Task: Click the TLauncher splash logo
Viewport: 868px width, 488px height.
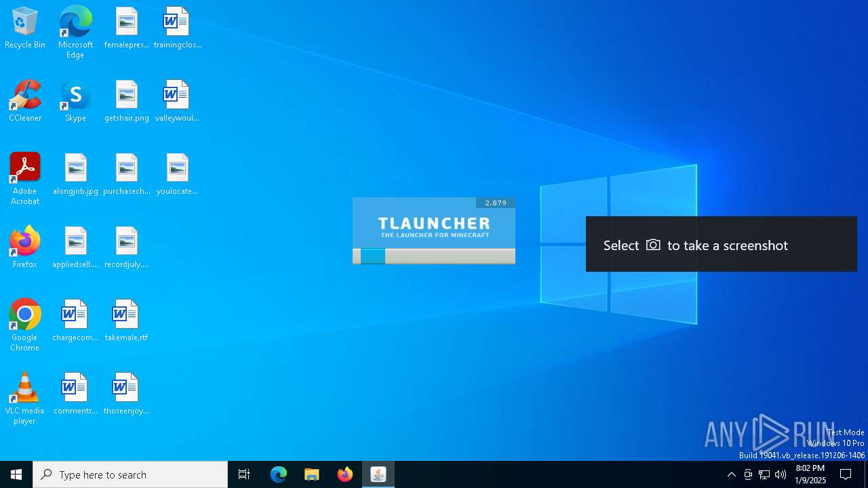Action: [434, 226]
